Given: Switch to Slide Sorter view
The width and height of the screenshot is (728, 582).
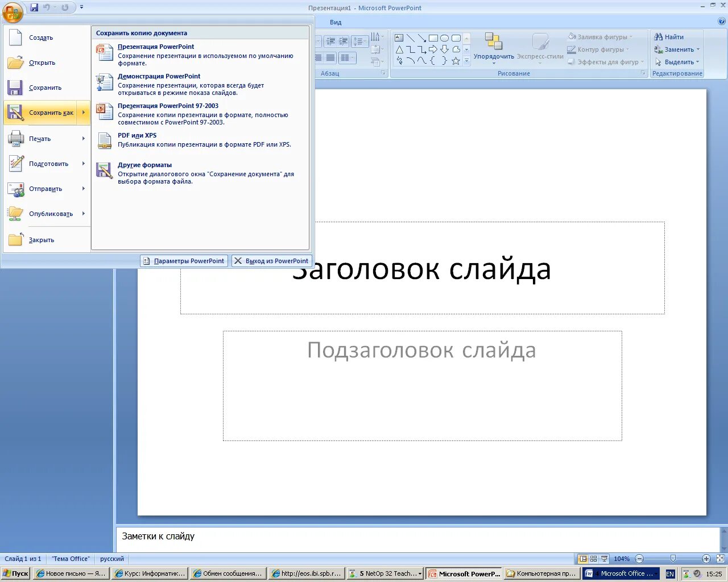Looking at the screenshot, I should coord(593,559).
